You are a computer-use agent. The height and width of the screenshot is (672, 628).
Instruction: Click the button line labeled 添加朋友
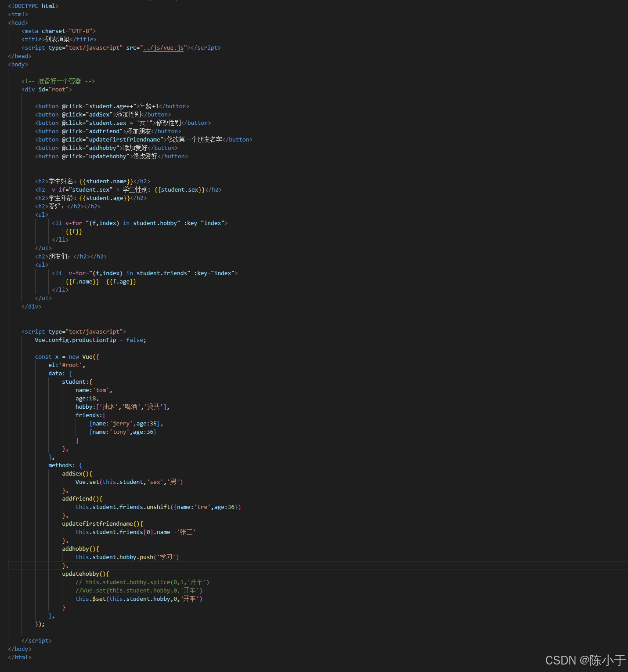tap(108, 131)
